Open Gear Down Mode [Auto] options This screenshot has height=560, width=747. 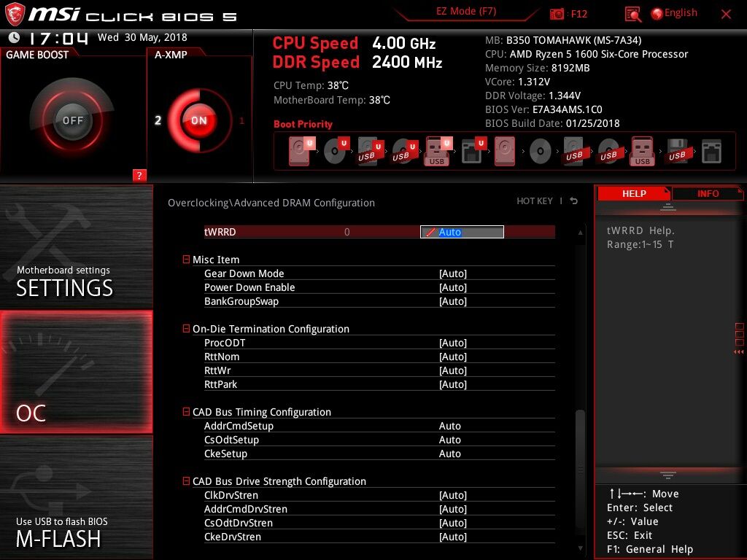pyautogui.click(x=452, y=273)
